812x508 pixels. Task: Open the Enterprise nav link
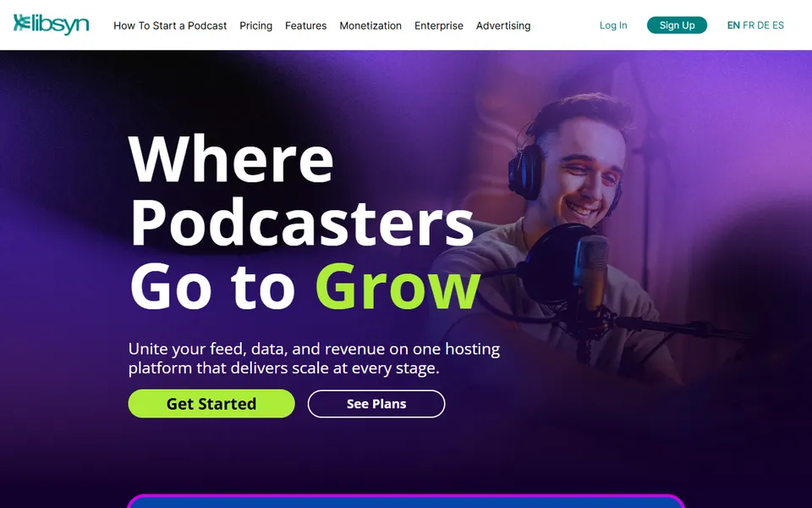(x=439, y=25)
